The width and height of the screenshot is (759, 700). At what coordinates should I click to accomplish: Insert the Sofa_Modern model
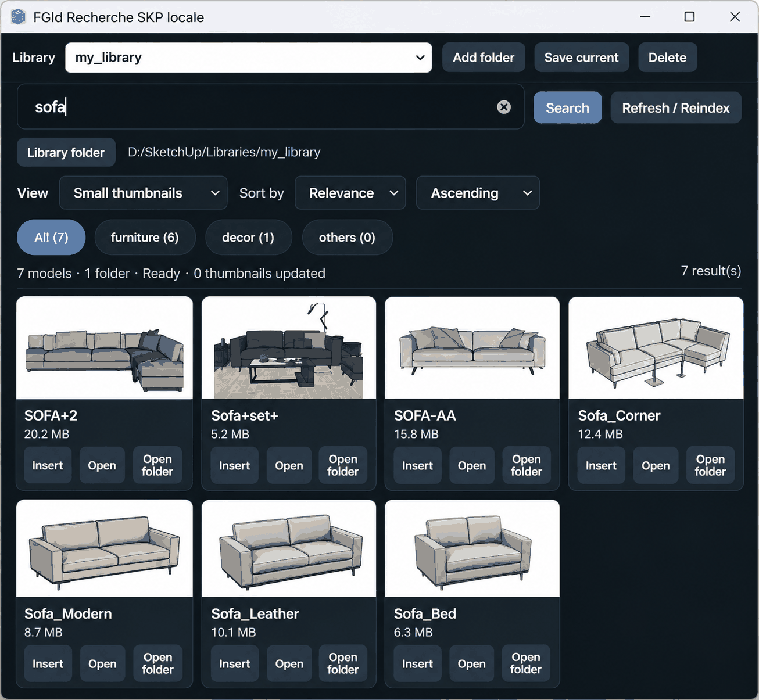[x=48, y=663]
